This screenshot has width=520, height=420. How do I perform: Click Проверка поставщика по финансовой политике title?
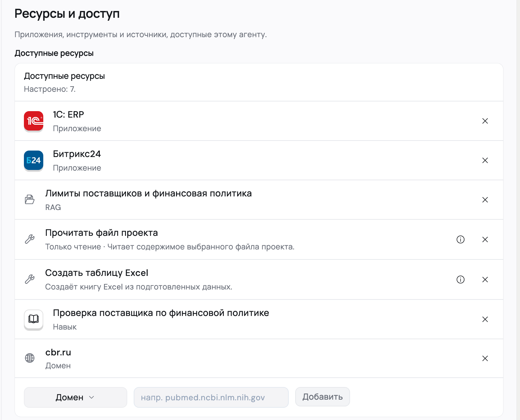161,313
